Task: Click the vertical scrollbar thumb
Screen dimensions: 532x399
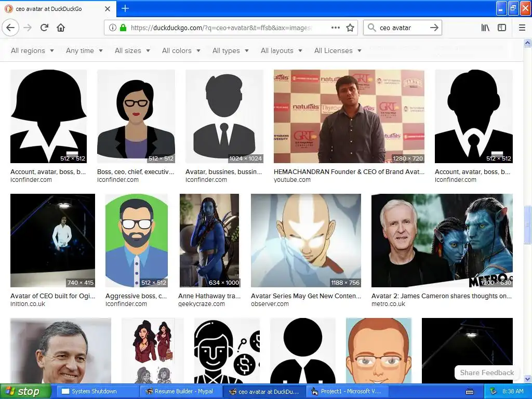Action: 528,224
